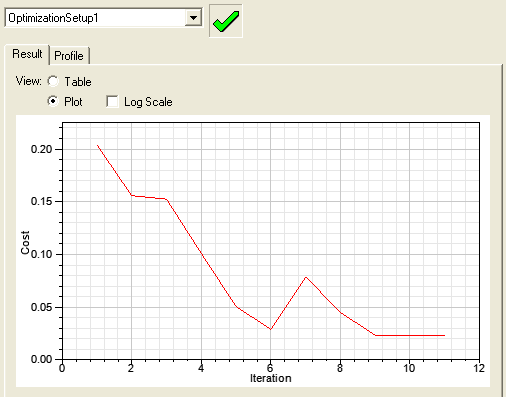Switch to the Profile tab

click(69, 56)
